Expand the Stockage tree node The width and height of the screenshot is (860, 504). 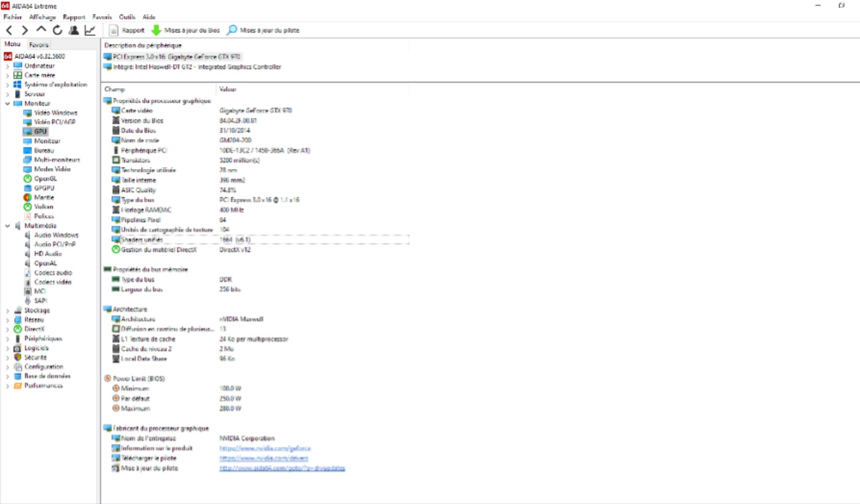[x=7, y=310]
